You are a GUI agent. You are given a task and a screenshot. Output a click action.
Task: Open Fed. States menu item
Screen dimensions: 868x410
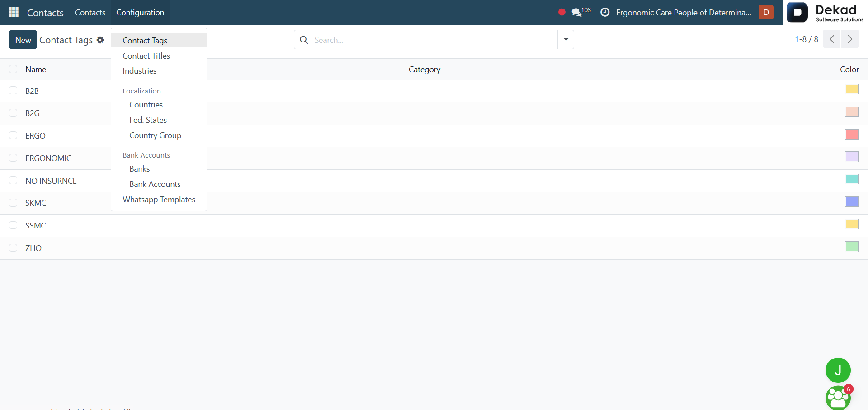(159, 120)
